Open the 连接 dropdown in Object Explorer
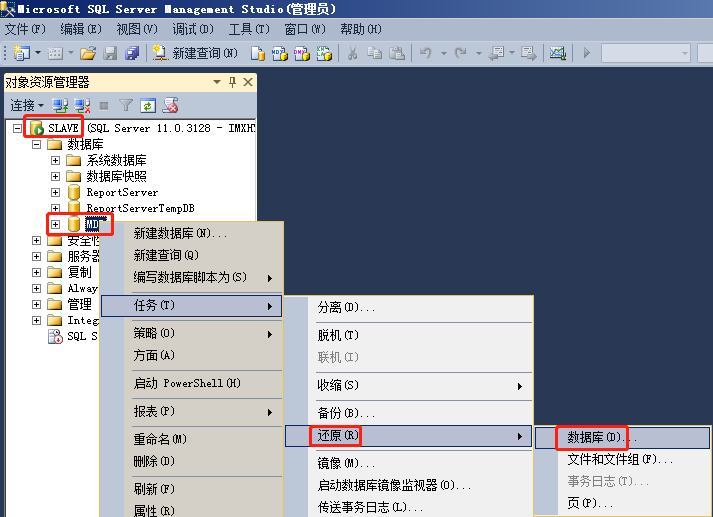The image size is (713, 517). (27, 105)
